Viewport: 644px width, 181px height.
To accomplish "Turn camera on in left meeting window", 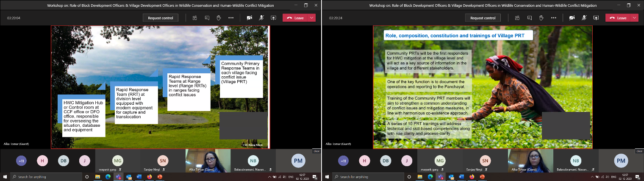I will click(250, 18).
